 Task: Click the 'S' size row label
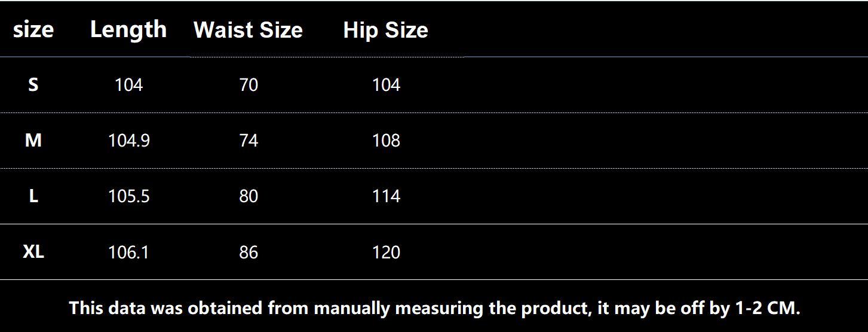click(x=33, y=85)
